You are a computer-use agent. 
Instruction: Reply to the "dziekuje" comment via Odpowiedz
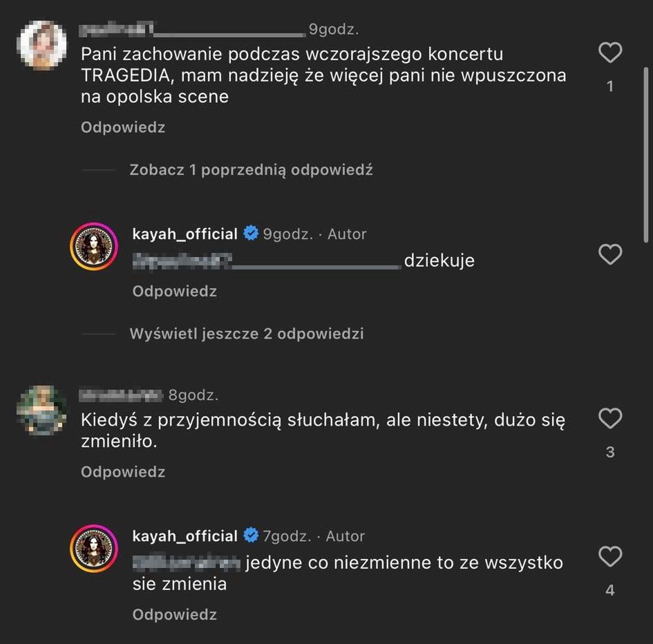pos(175,291)
